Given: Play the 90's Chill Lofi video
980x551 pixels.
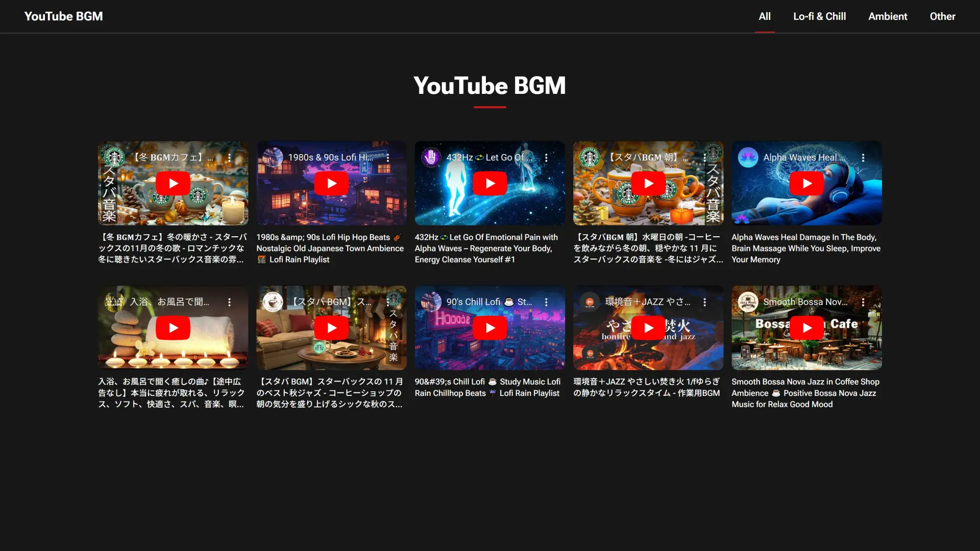Looking at the screenshot, I should click(490, 328).
